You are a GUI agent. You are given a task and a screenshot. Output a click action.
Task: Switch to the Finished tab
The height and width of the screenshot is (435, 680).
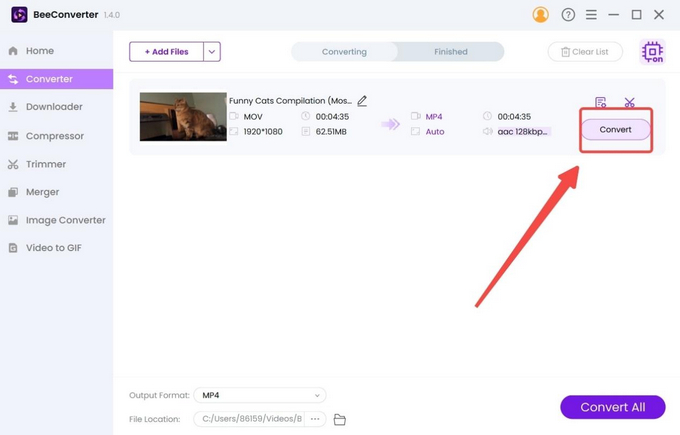click(x=450, y=52)
